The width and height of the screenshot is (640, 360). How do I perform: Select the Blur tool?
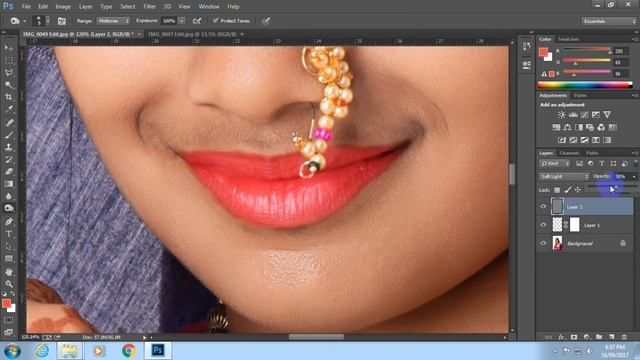tap(9, 196)
